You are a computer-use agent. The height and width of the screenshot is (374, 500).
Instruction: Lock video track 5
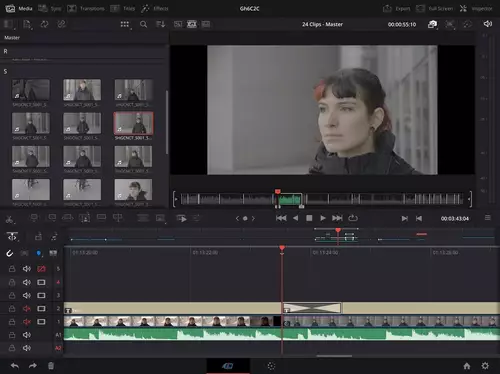(x=12, y=269)
